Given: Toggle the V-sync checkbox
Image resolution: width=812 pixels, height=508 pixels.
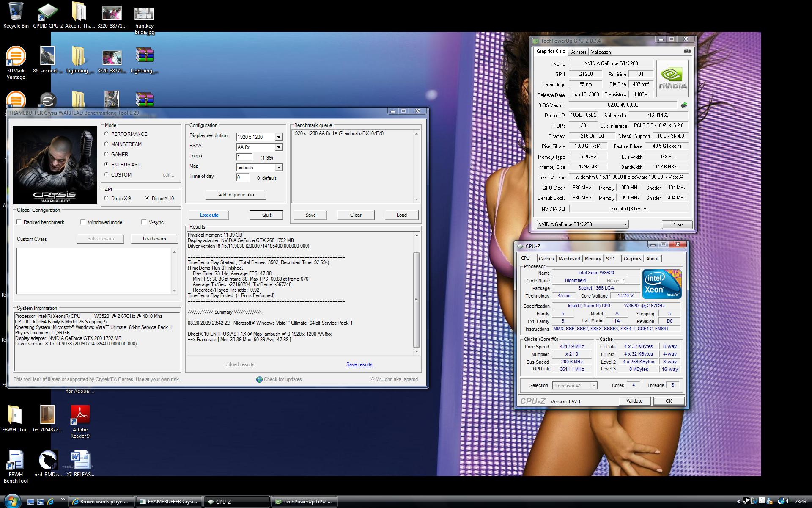Looking at the screenshot, I should (144, 222).
